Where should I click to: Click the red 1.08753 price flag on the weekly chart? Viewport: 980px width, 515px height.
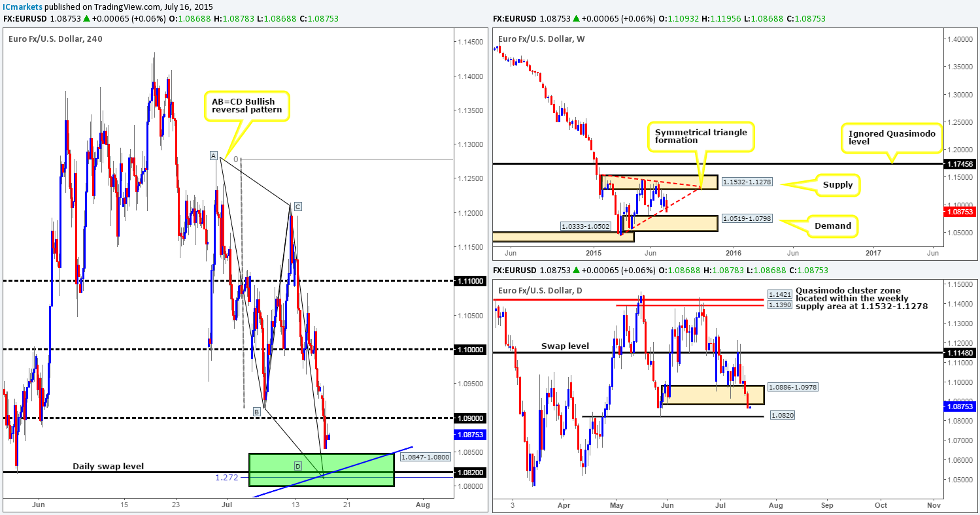pyautogui.click(x=959, y=211)
